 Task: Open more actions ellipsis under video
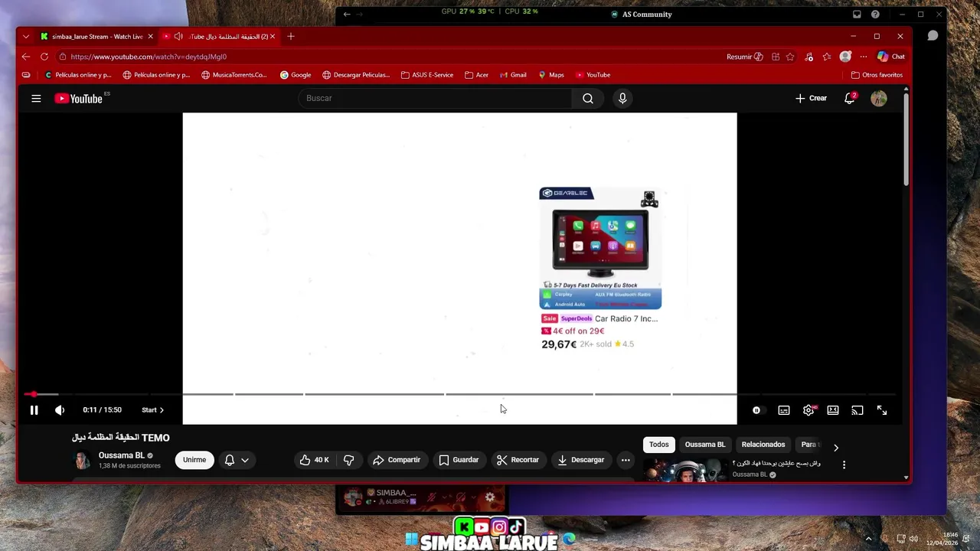pyautogui.click(x=626, y=460)
